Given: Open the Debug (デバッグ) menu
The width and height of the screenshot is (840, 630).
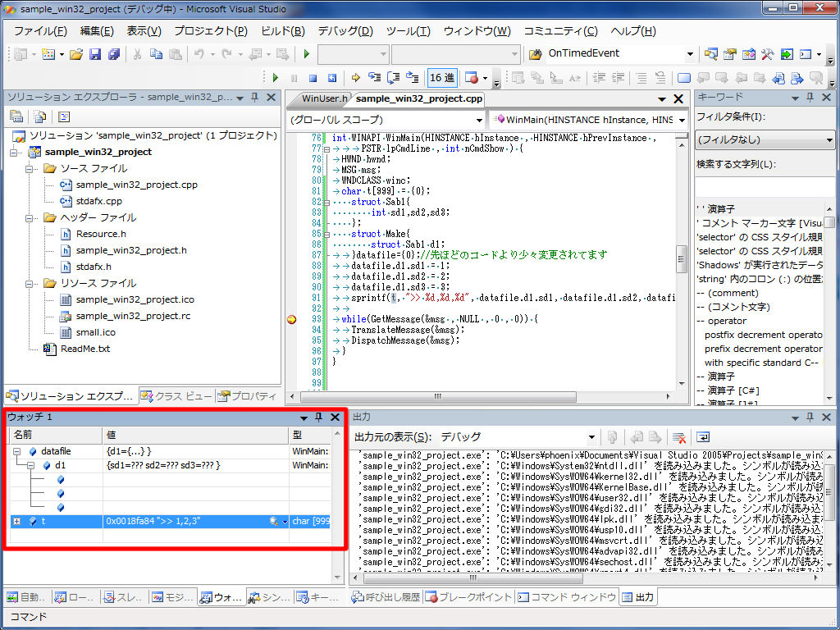Looking at the screenshot, I should click(345, 31).
